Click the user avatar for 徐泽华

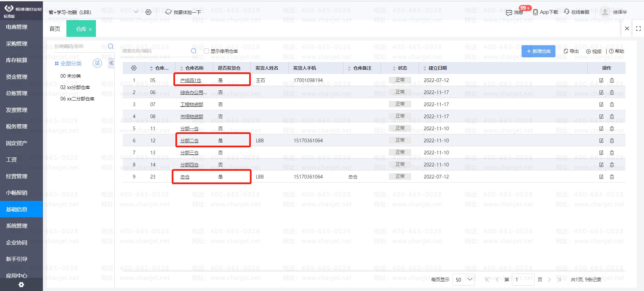(x=605, y=12)
